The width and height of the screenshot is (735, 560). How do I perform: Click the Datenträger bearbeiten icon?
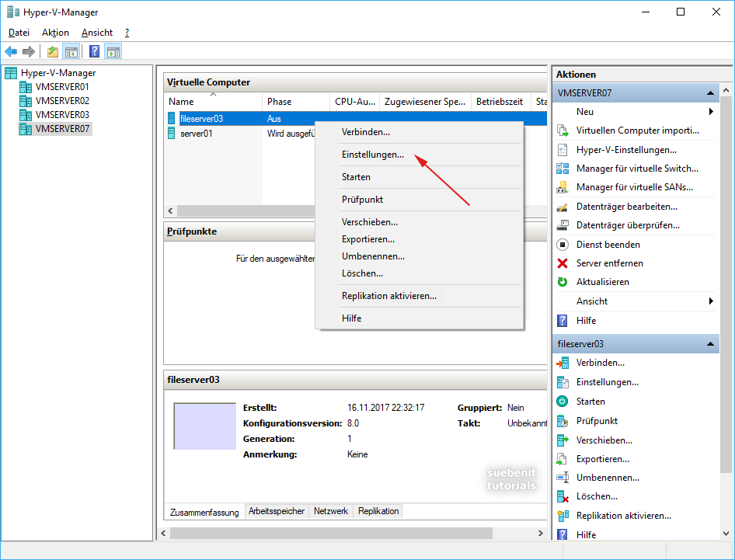click(563, 207)
